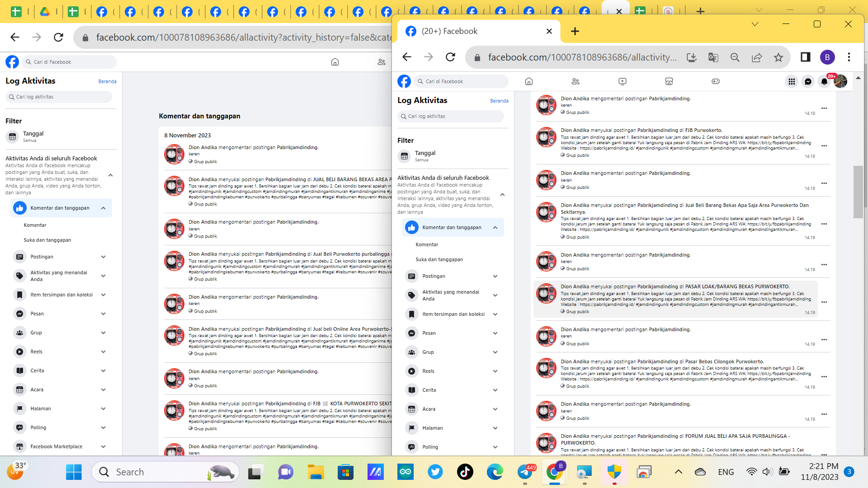This screenshot has height=488, width=868.
Task: Open options menu for PASAR LOAK activity entry
Action: pos(824,302)
